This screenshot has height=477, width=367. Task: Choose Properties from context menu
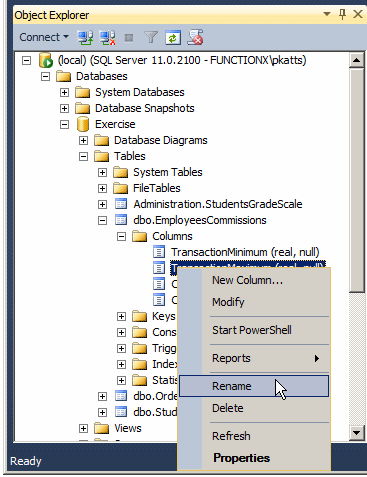click(x=254, y=458)
